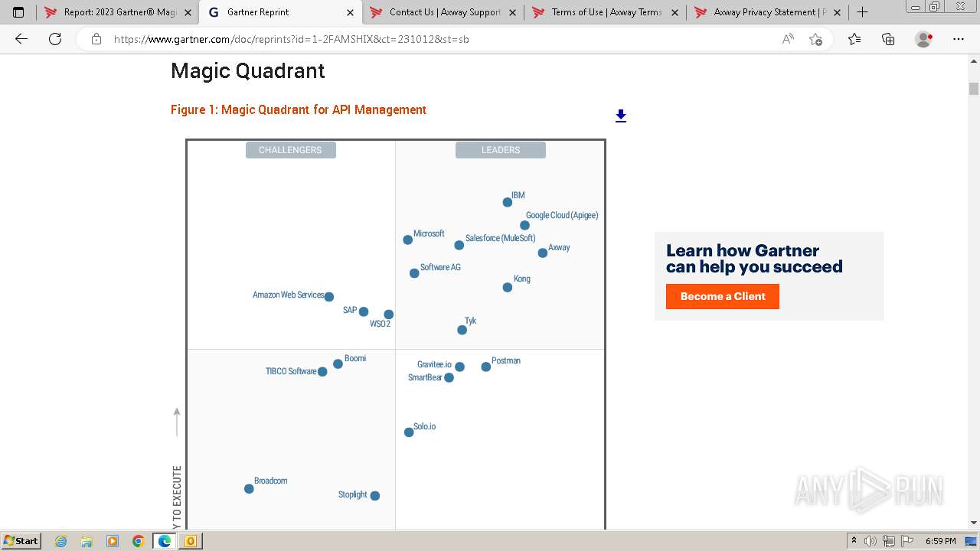This screenshot has height=551, width=980.
Task: Add this page to favorites
Action: pyautogui.click(x=815, y=39)
